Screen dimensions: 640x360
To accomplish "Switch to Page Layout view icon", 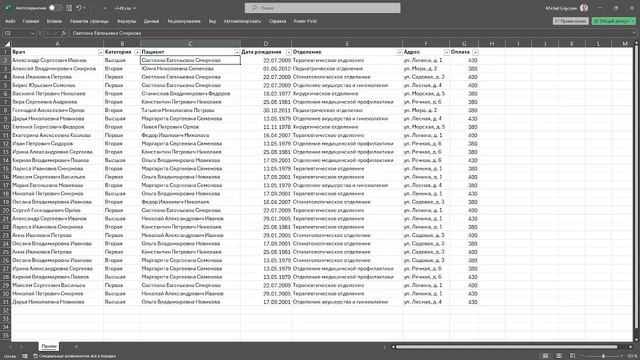I will click(559, 356).
